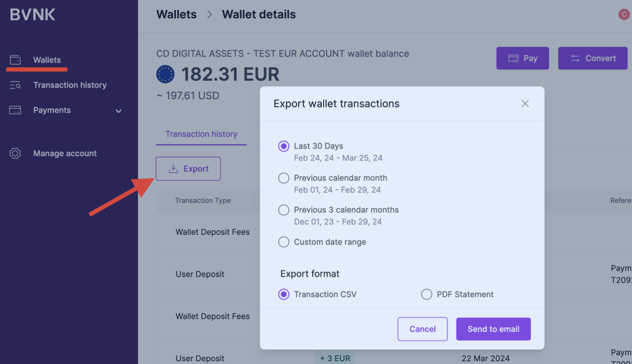Choose the PDF Statement export format
The image size is (632, 364).
click(x=426, y=295)
